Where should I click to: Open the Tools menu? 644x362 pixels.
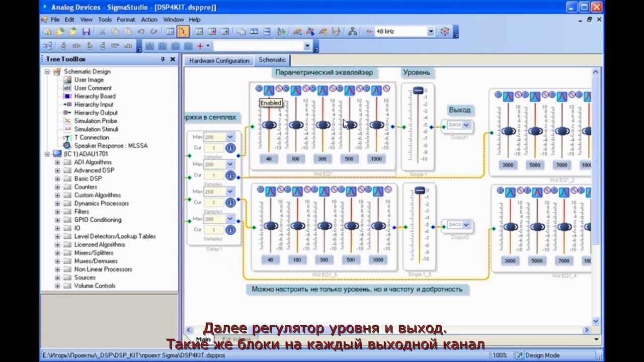(x=105, y=20)
